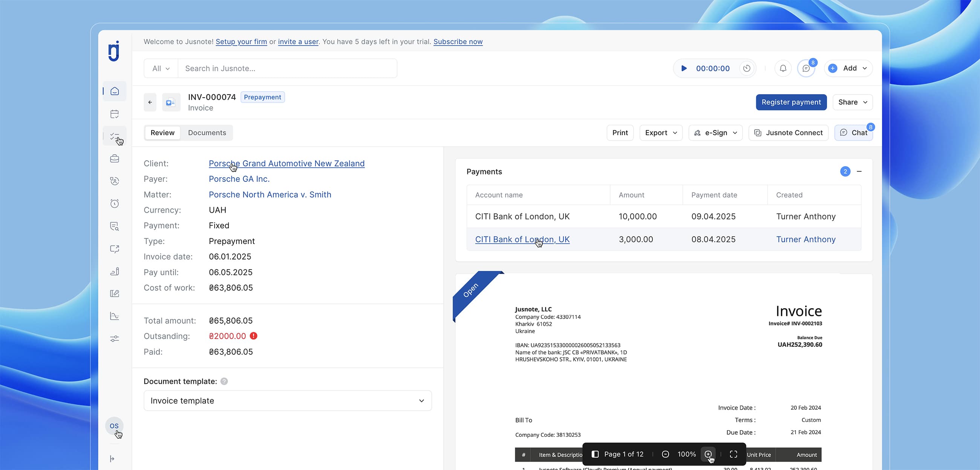Click Document template help question icon

224,381
